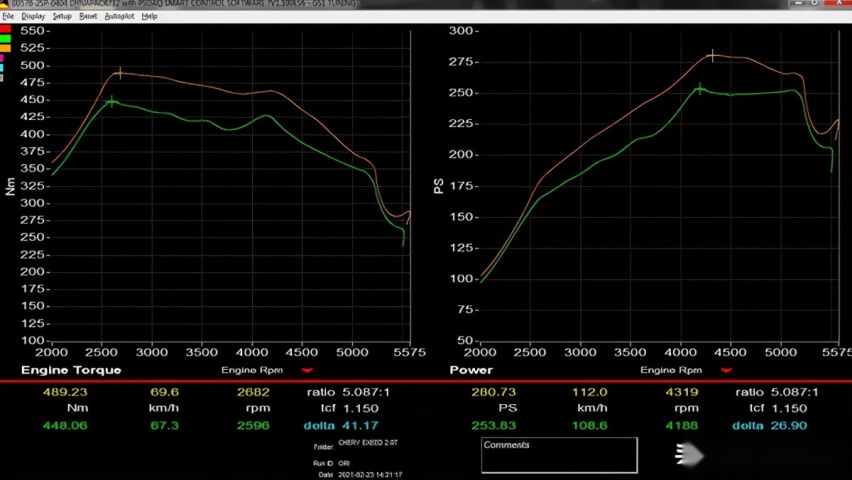Select the green run color swatch
The width and height of the screenshot is (852, 480).
pyautogui.click(x=5, y=39)
